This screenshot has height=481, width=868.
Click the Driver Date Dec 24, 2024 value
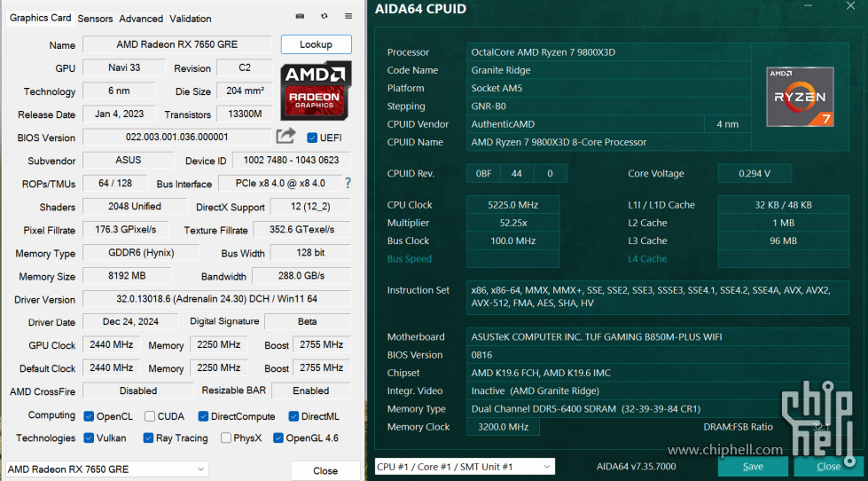pos(130,321)
